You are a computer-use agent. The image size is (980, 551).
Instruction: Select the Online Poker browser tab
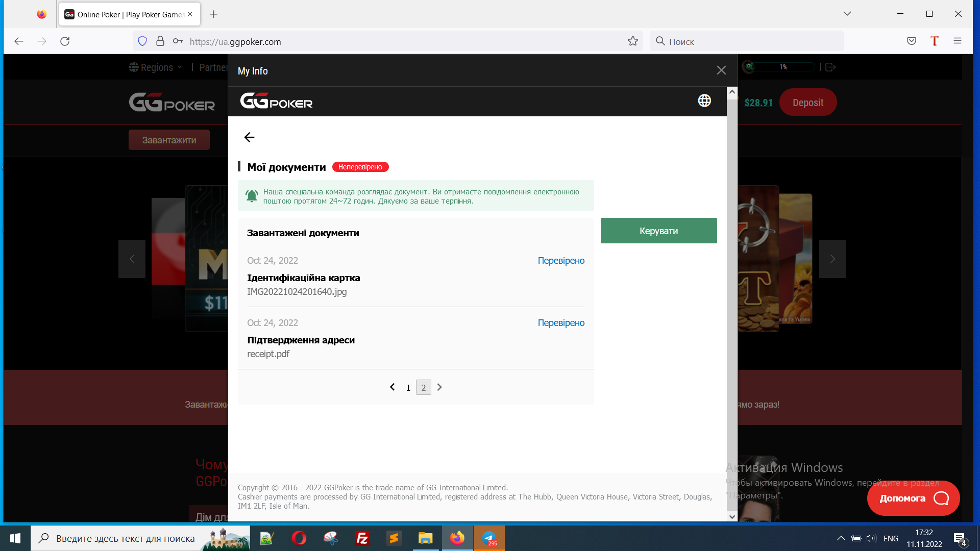[130, 14]
